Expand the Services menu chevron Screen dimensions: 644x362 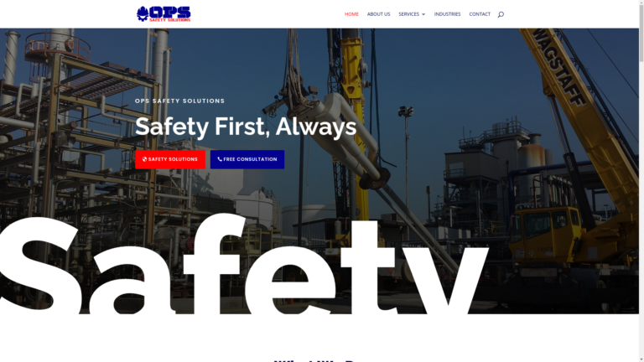click(423, 14)
